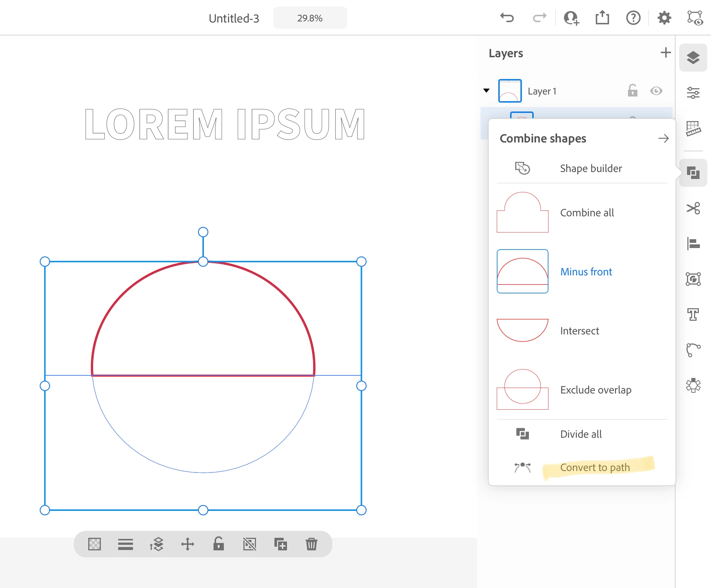
Task: Select the scissors cut tool icon
Action: click(x=693, y=208)
